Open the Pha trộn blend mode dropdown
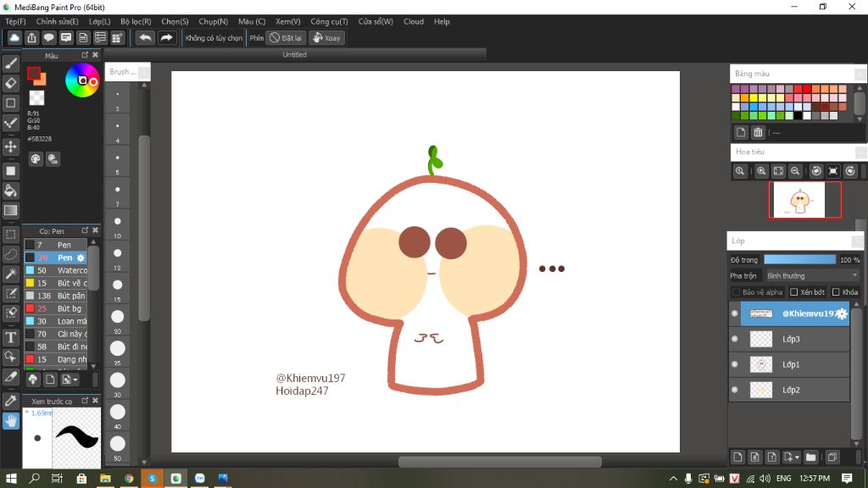 pyautogui.click(x=811, y=275)
